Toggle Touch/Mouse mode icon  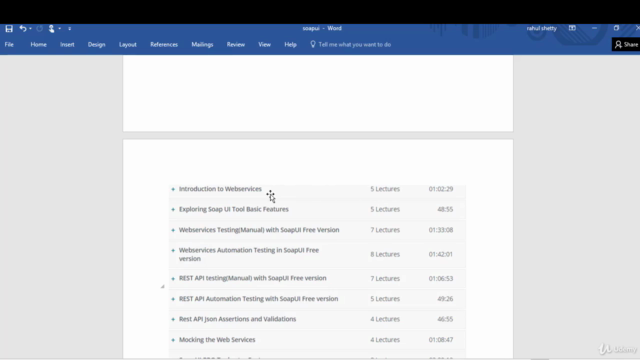click(51, 29)
